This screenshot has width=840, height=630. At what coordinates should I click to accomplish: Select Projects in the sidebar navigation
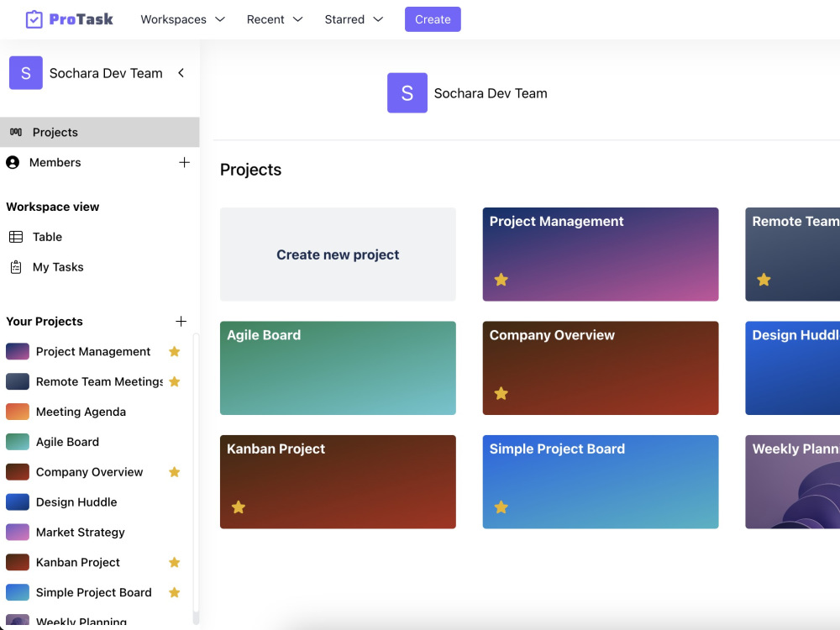coord(55,132)
